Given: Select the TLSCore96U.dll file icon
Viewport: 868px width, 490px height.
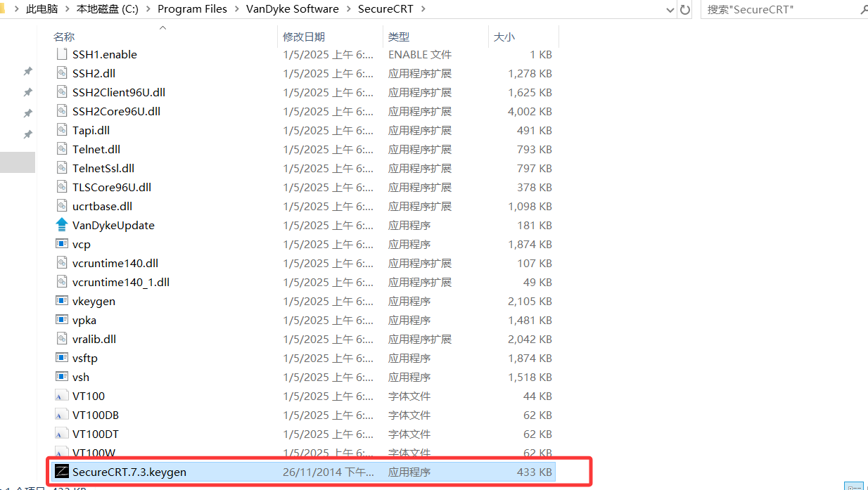Looking at the screenshot, I should [62, 187].
